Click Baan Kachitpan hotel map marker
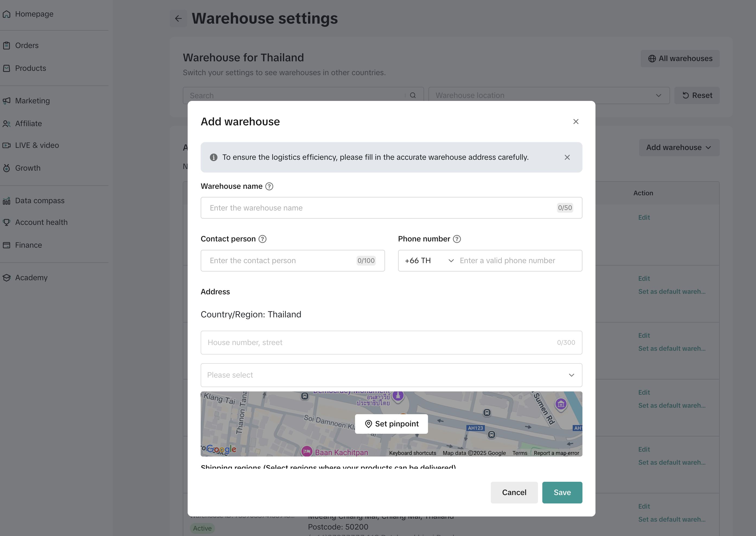 (307, 452)
